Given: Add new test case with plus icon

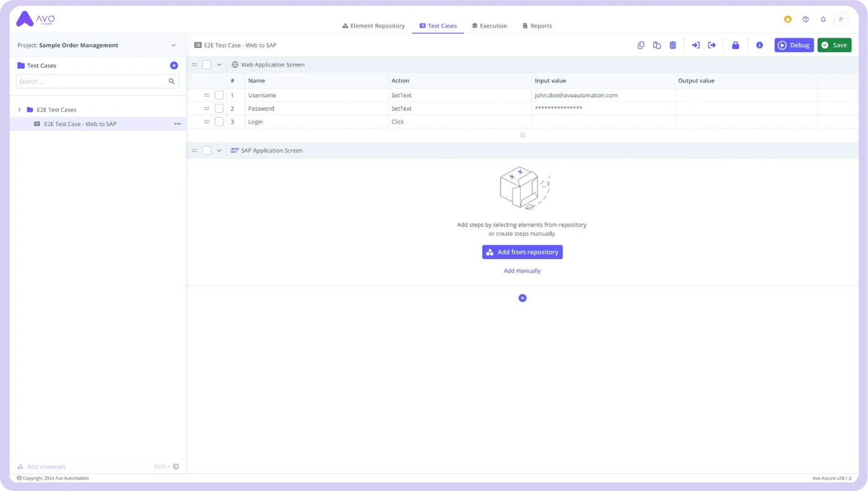Looking at the screenshot, I should (x=174, y=66).
